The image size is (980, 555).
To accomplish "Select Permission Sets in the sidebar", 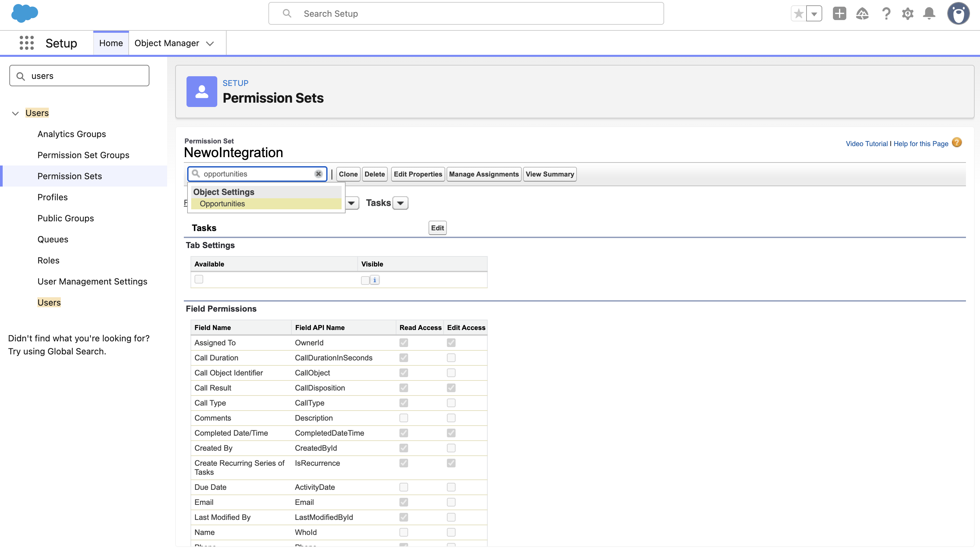I will tap(70, 176).
